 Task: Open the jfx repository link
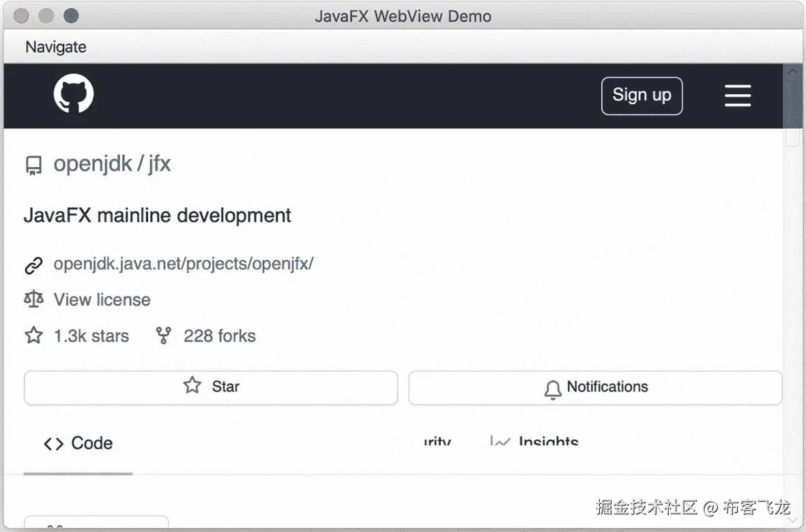coord(159,164)
